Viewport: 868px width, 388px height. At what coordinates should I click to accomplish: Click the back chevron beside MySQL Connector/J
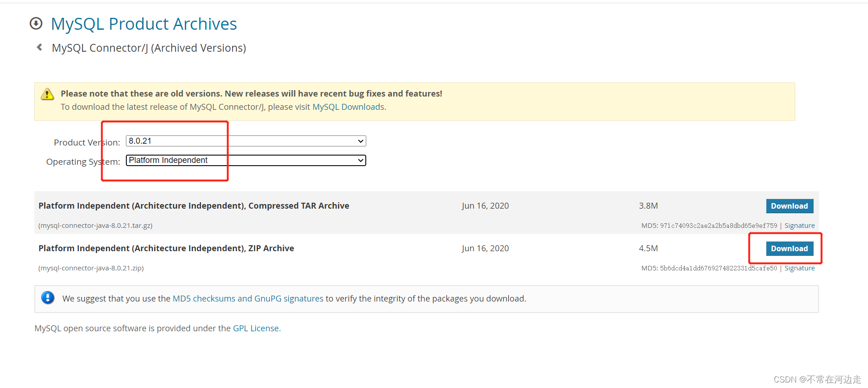[39, 47]
